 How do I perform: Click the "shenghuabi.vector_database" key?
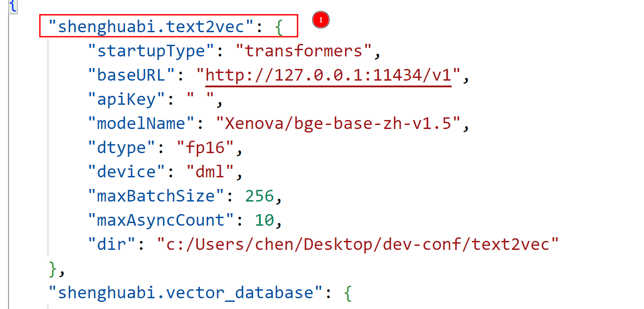[x=186, y=293]
